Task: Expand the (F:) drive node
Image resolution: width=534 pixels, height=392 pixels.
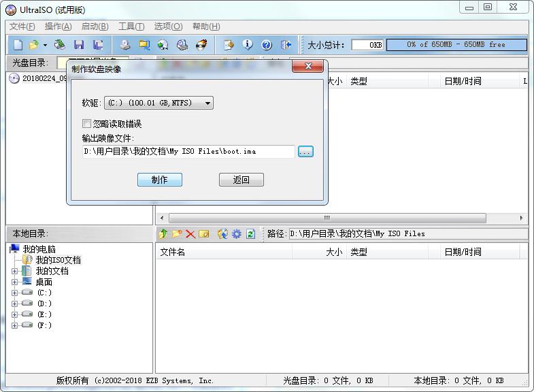Action: [14, 325]
